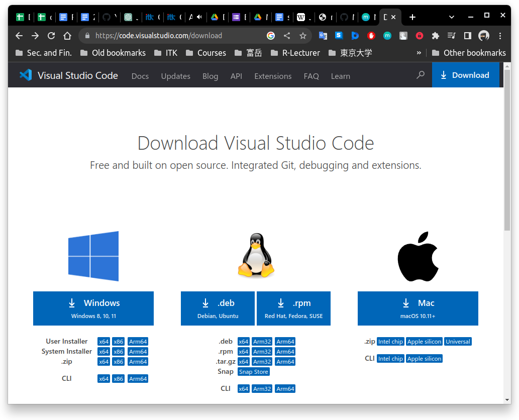The image size is (519, 420).
Task: Open the Old bookmarks folder
Action: [x=113, y=53]
